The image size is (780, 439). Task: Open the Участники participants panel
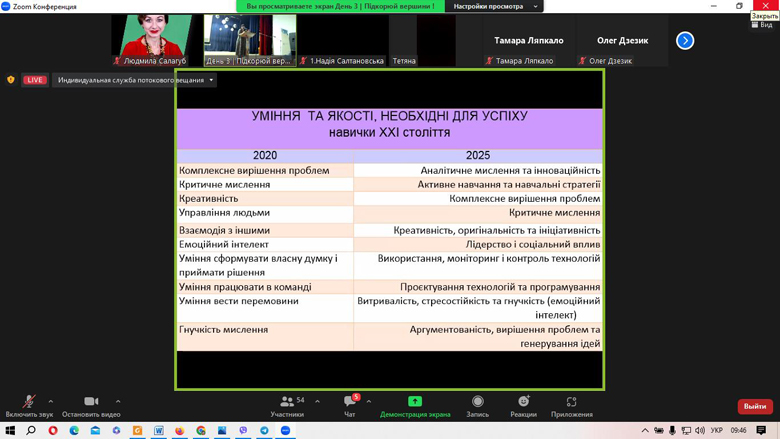pyautogui.click(x=287, y=406)
